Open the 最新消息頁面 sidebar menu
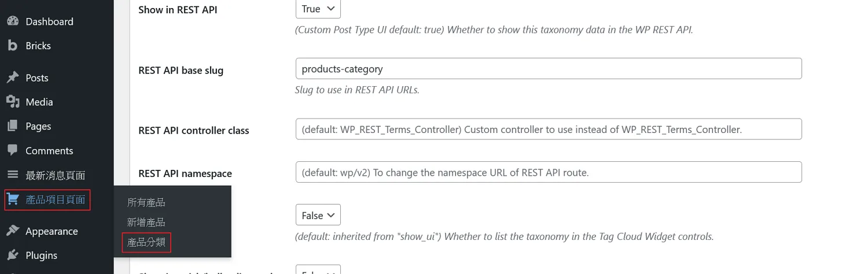The image size is (868, 274). [x=56, y=175]
